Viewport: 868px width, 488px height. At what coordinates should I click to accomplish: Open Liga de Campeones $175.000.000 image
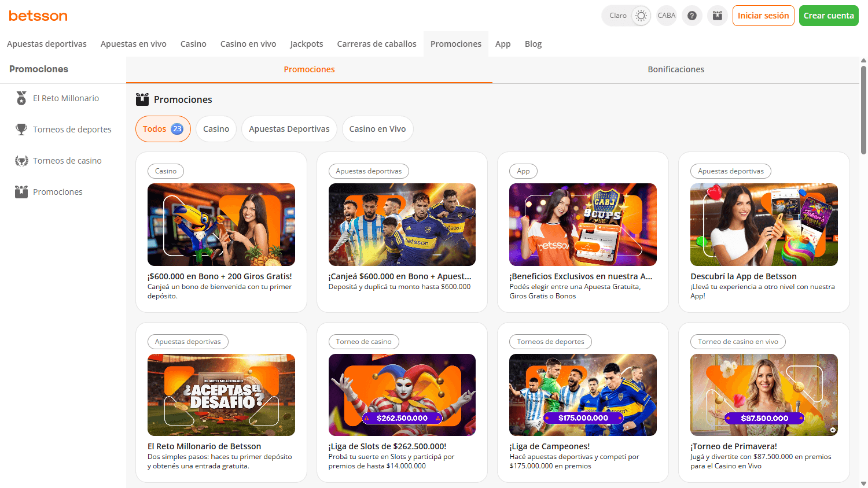[583, 395]
